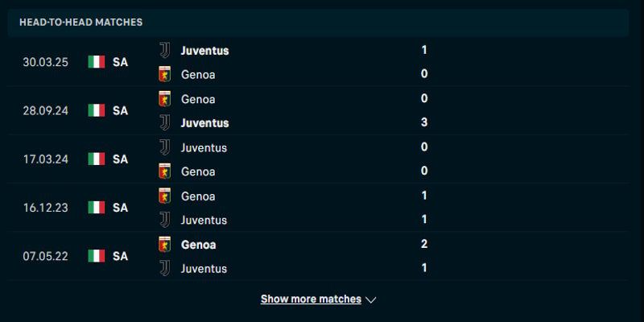The image size is (644, 322).
Task: Click Juventus crest in 17.03.24 match
Action: coord(165,147)
